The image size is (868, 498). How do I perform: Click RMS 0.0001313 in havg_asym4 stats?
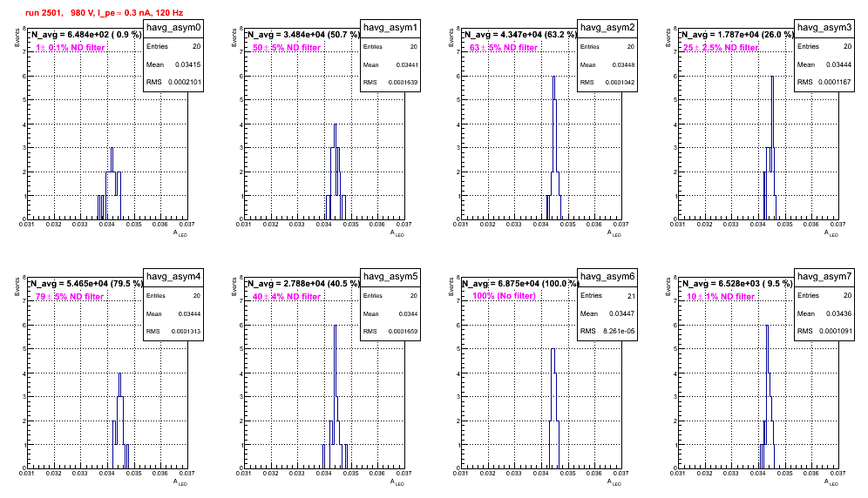click(x=173, y=331)
